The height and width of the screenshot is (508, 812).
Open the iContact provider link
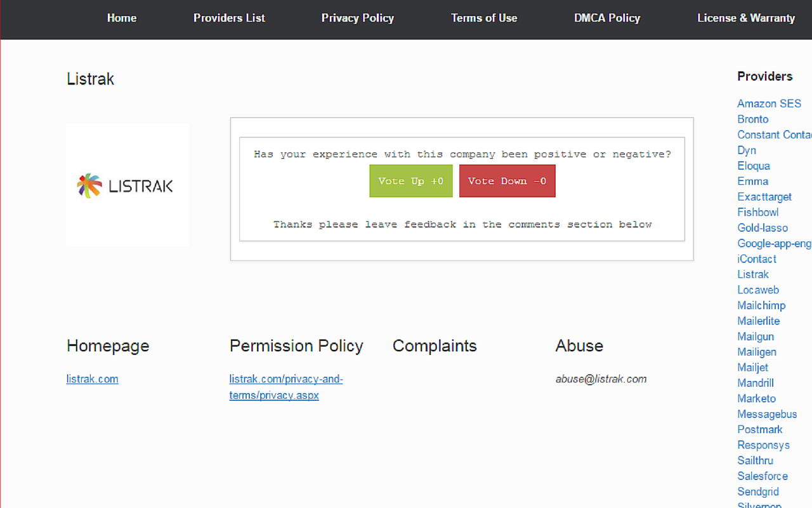coord(757,259)
